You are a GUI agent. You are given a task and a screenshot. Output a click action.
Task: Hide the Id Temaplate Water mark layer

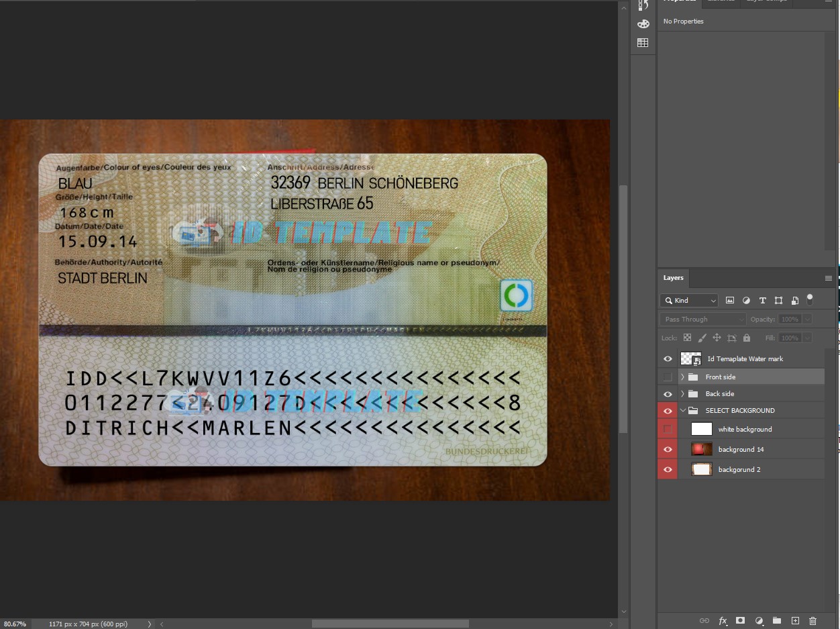tap(668, 359)
